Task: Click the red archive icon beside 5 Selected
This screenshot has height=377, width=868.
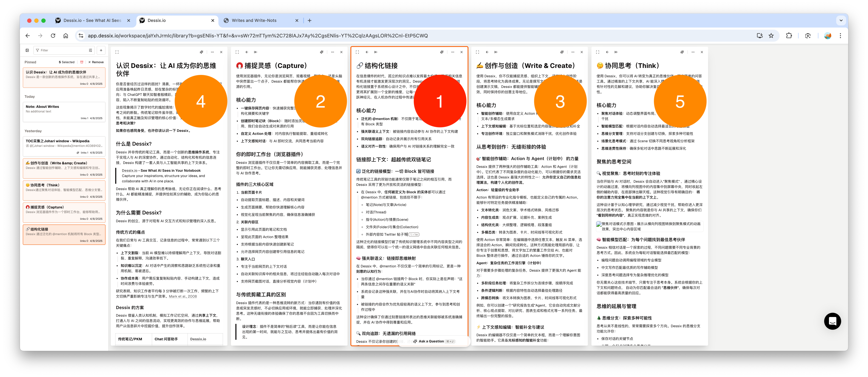Action: pyautogui.click(x=81, y=62)
